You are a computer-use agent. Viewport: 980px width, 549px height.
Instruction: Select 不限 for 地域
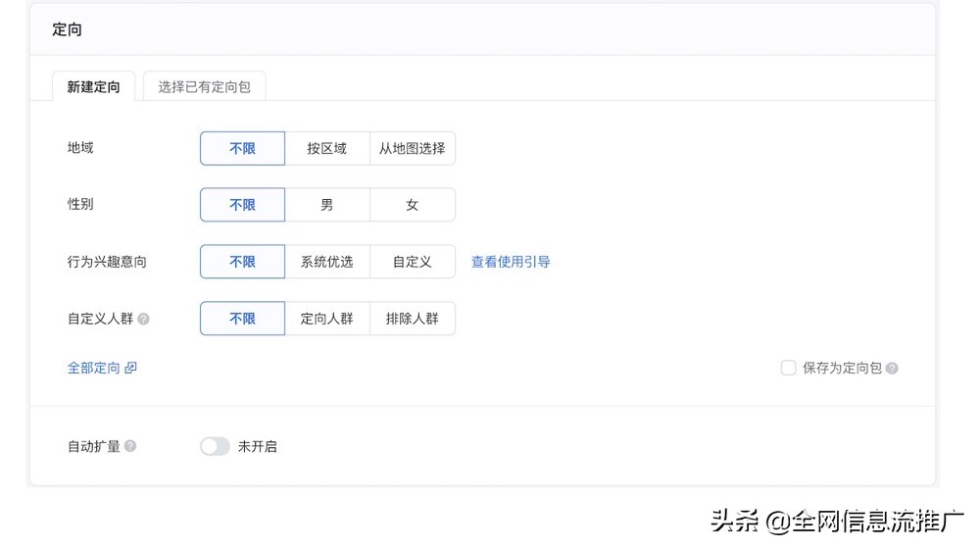click(x=242, y=148)
